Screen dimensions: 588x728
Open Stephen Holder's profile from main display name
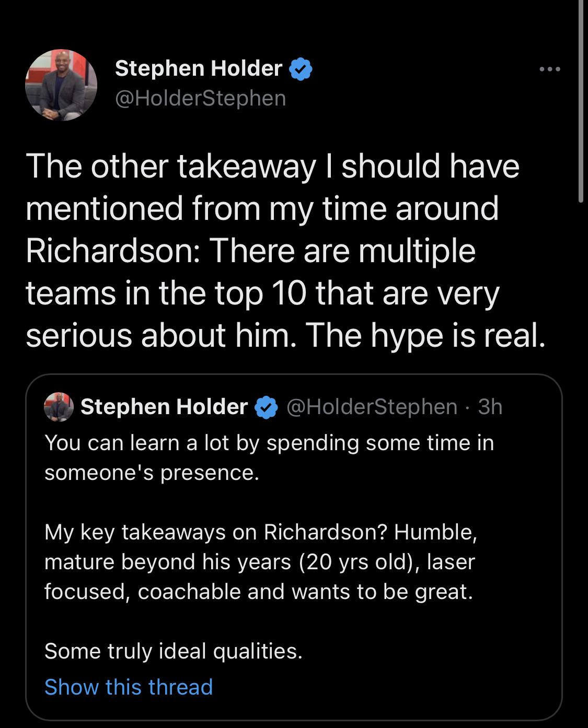(198, 68)
